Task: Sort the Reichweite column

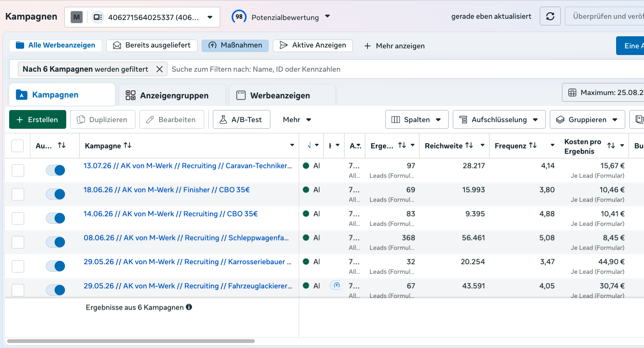Action: 469,145
